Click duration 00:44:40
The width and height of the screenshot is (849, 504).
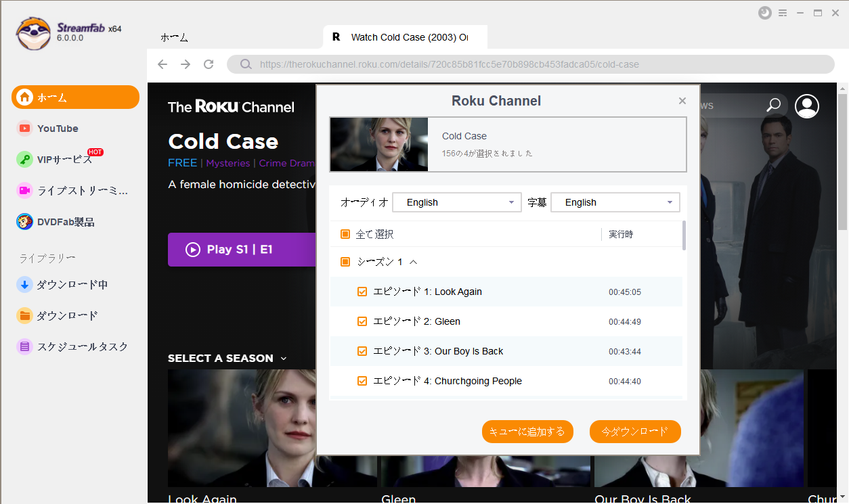pos(625,382)
